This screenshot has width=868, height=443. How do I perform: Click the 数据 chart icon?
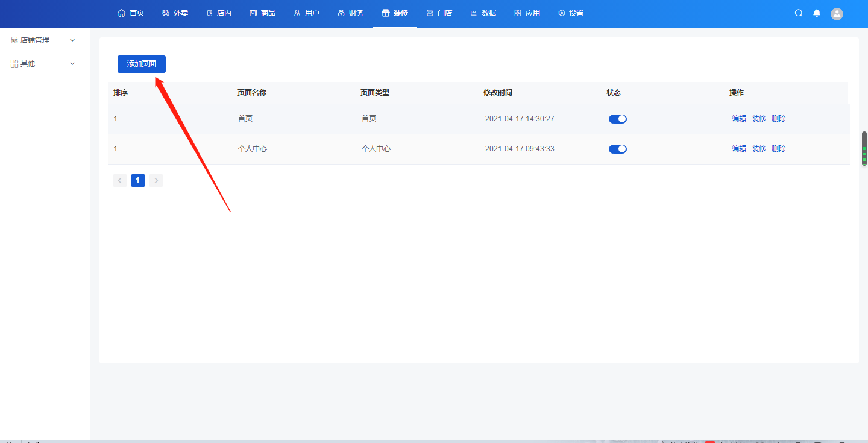tap(474, 13)
